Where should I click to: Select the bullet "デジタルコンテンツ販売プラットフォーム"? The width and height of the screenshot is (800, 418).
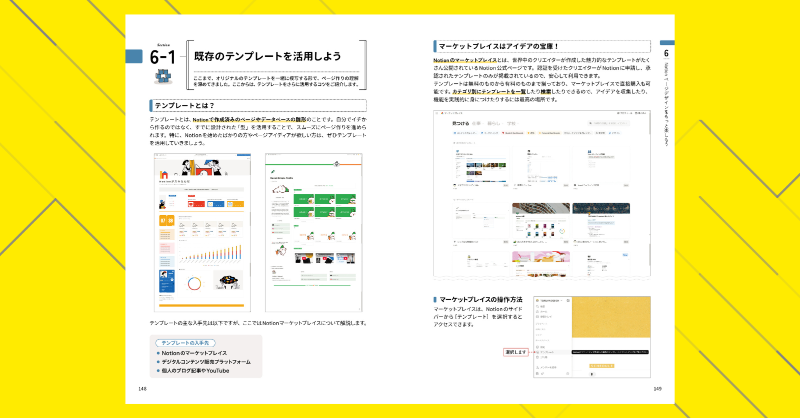tap(206, 362)
